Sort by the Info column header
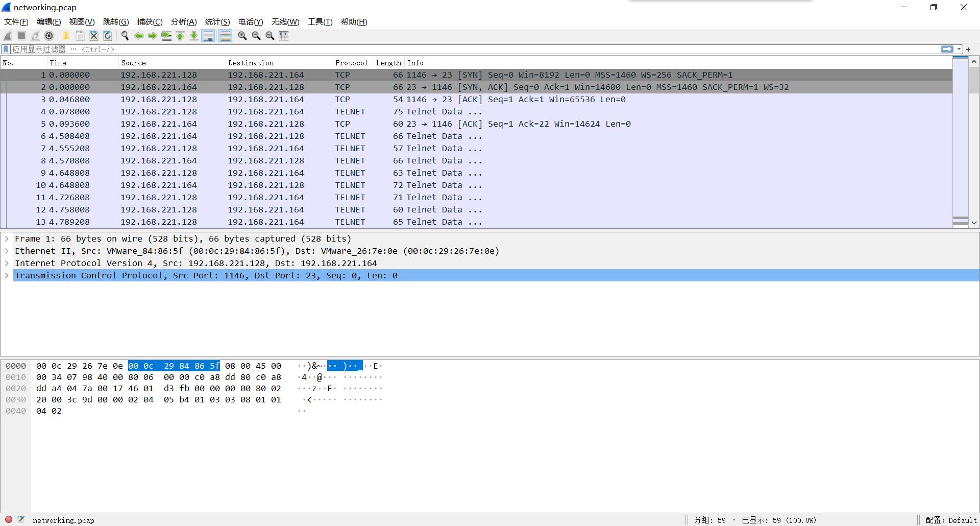The width and height of the screenshot is (980, 526). (678, 63)
